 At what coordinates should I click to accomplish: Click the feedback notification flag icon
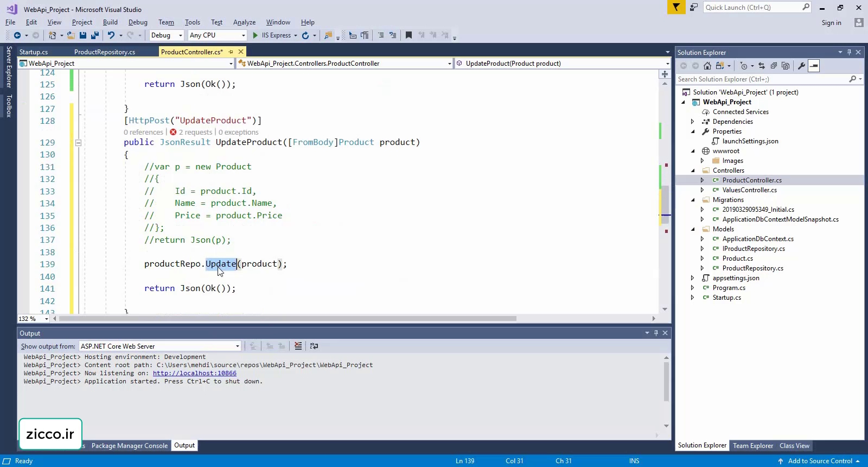tap(676, 7)
